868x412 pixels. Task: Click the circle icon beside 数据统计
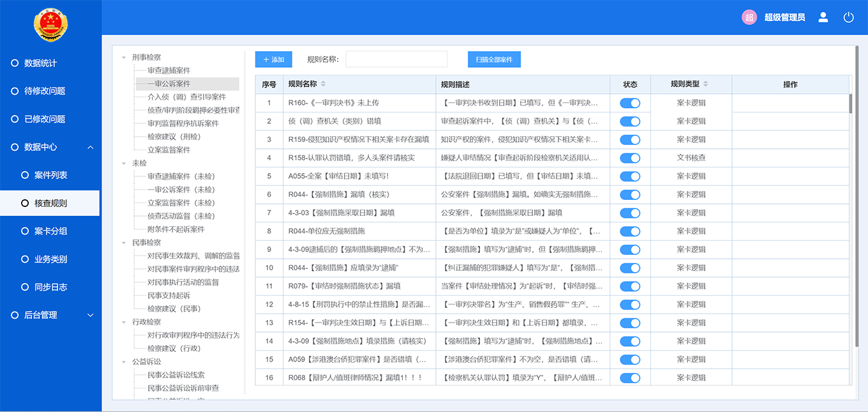click(15, 63)
